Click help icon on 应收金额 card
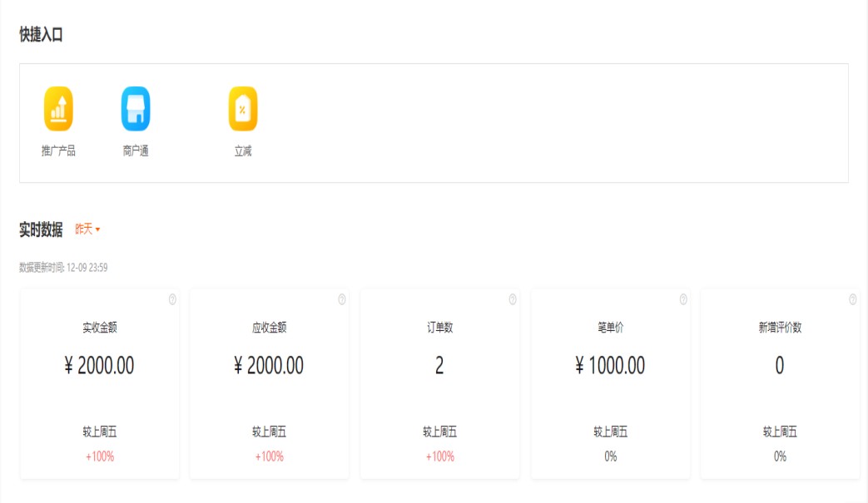This screenshot has height=503, width=868. pos(342,299)
